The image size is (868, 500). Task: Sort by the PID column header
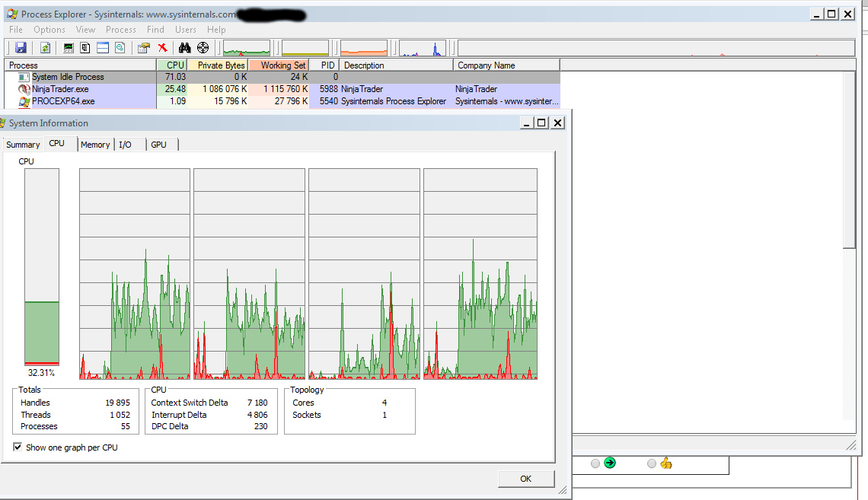[324, 65]
